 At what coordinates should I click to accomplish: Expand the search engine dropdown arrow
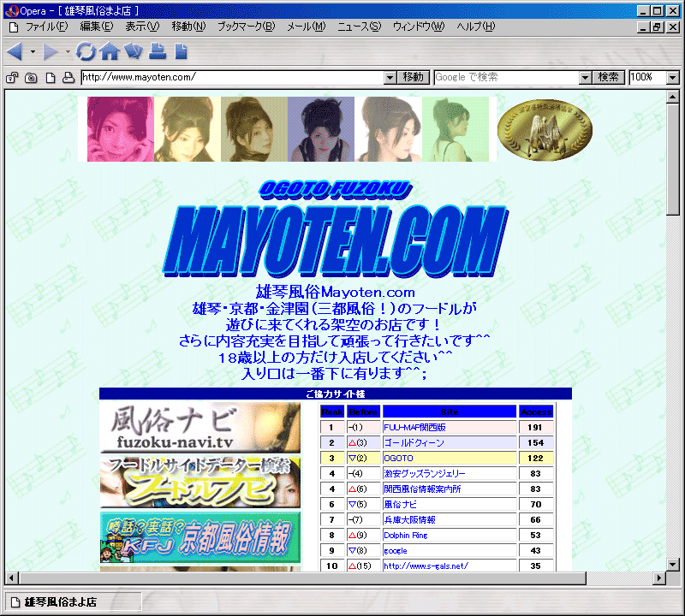[586, 78]
